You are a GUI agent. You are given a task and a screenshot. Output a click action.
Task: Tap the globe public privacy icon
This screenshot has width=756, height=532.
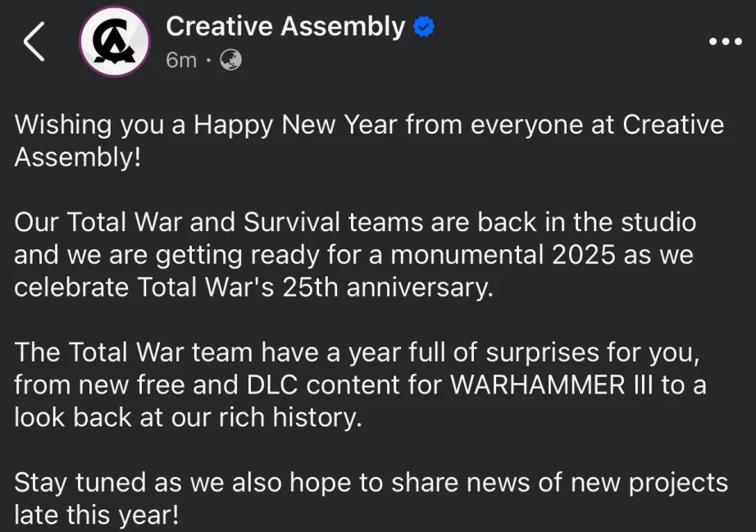[x=230, y=60]
